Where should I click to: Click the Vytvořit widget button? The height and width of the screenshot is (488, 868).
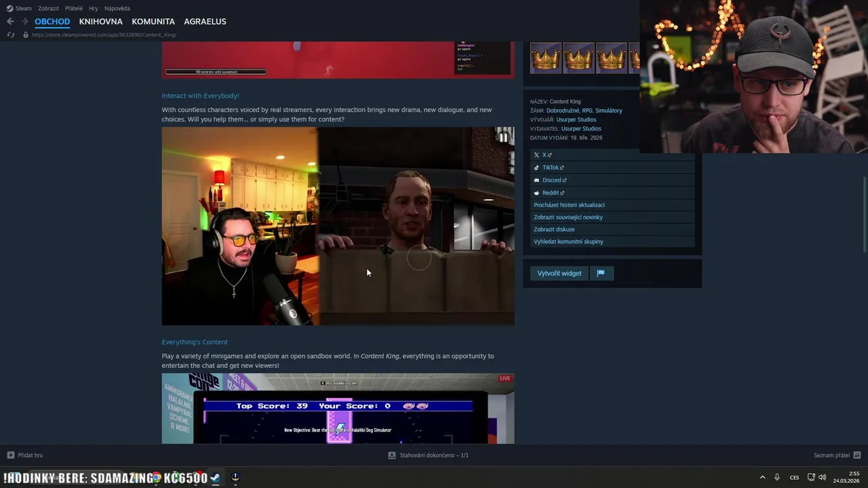tap(559, 273)
